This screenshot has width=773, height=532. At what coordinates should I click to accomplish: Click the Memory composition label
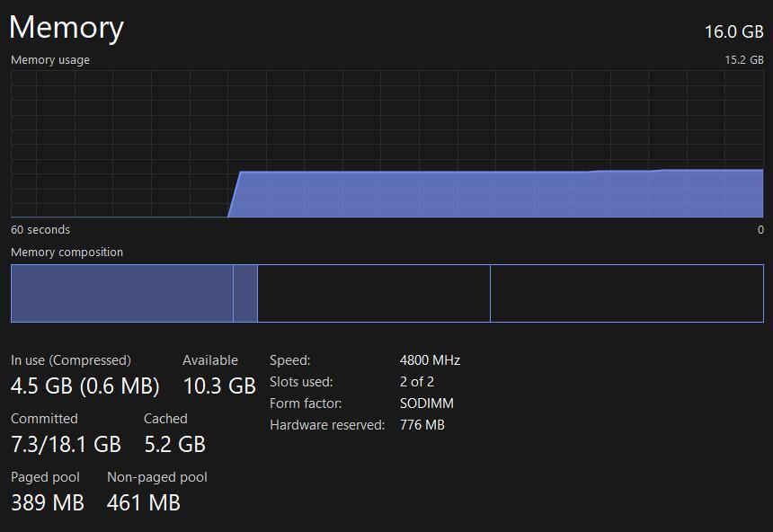click(x=67, y=253)
